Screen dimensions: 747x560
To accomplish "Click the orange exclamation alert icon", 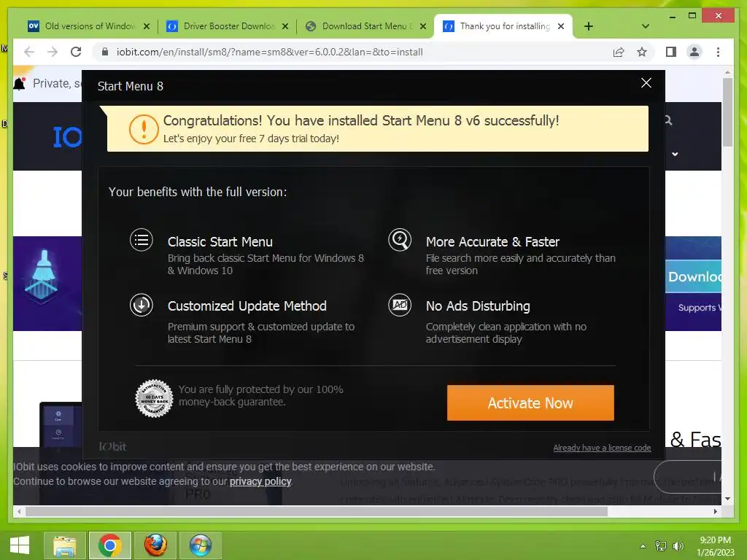I will pos(144,129).
